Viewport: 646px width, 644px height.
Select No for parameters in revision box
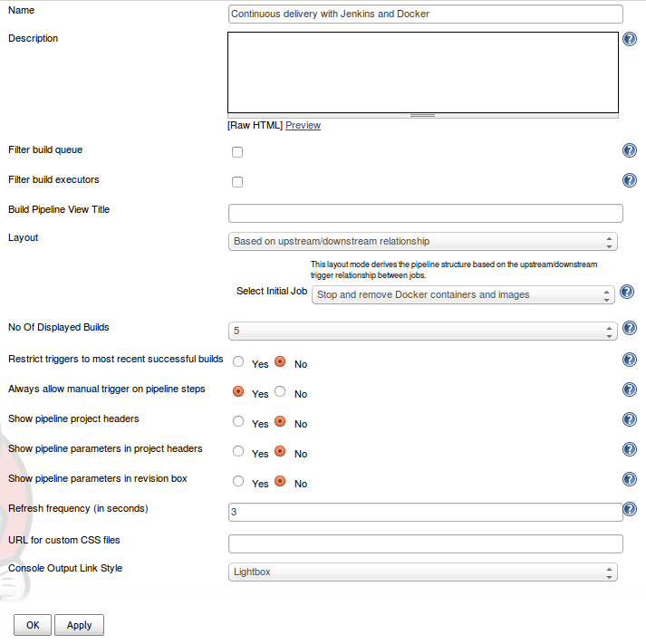[x=280, y=481]
